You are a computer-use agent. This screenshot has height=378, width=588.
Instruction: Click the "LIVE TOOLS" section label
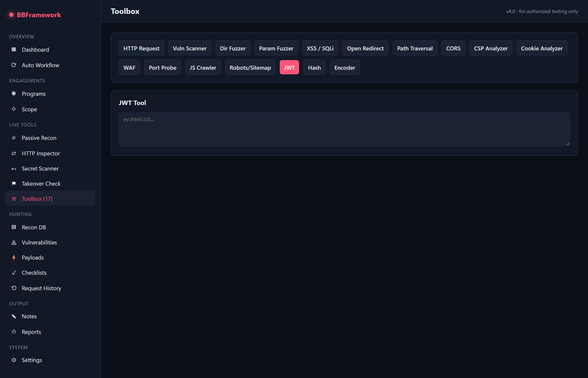coord(23,125)
